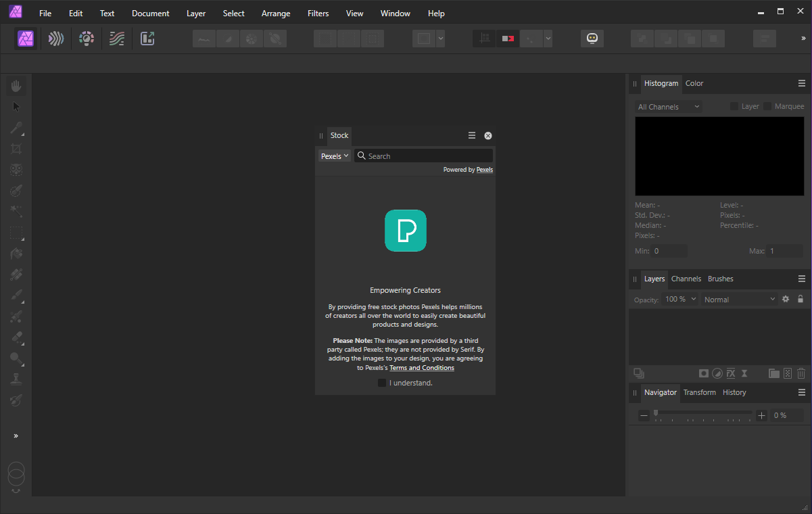The image size is (812, 514).
Task: Add an adjustment layer
Action: point(717,373)
